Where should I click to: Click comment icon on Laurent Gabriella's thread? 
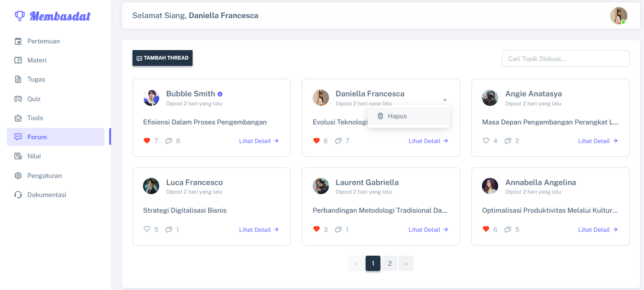tap(338, 229)
